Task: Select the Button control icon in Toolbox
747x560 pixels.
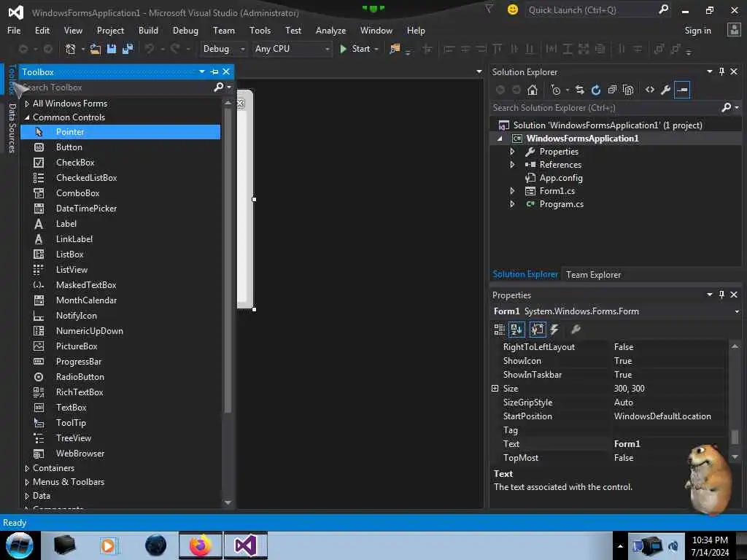Action: pos(39,147)
